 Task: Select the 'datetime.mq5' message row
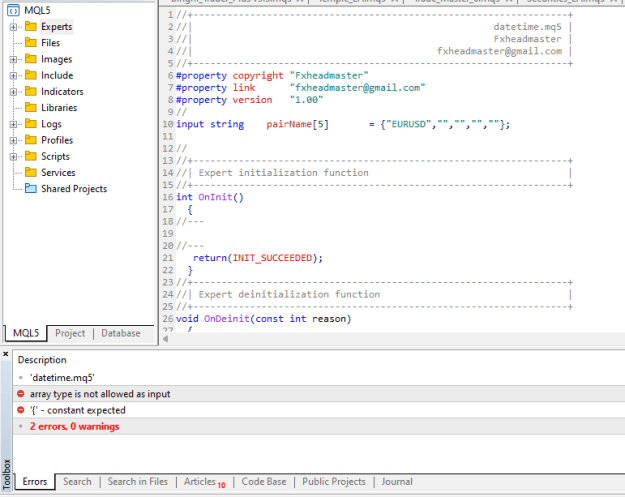[319, 377]
